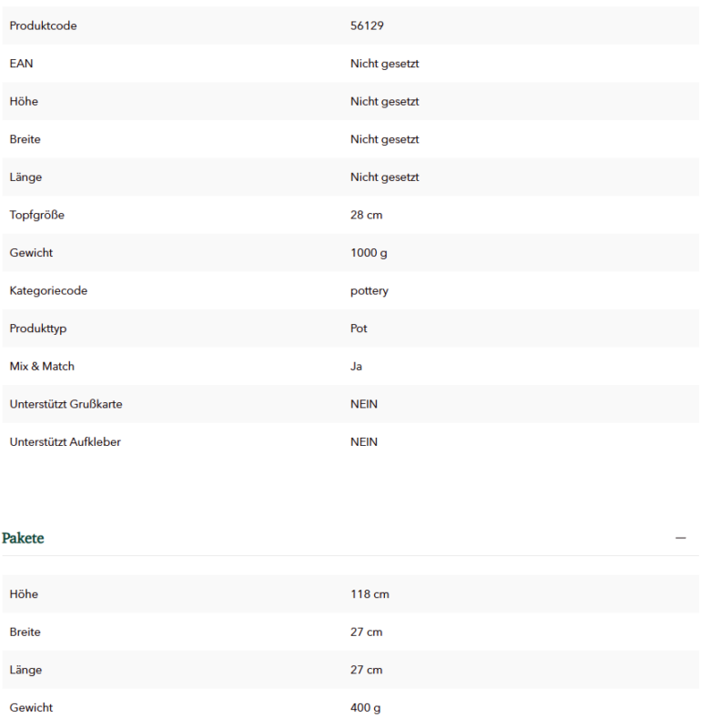The image size is (708, 728).
Task: Click the Mix & Match value Ja
Action: pos(356,367)
